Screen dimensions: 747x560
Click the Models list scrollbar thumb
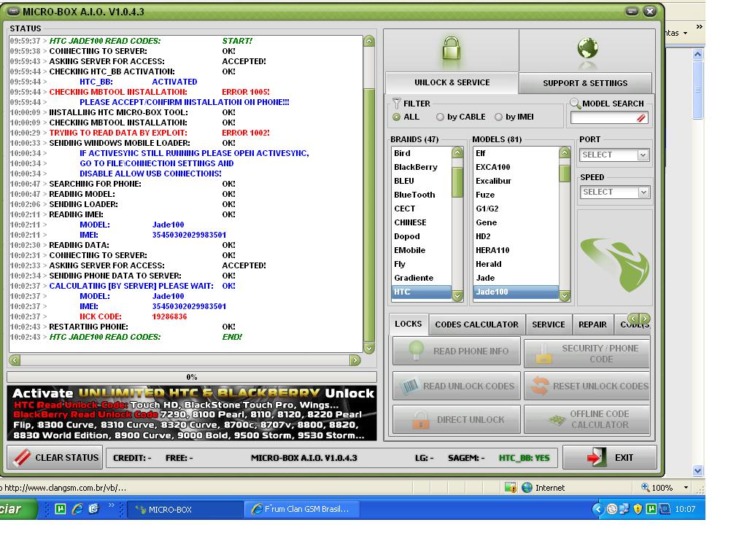[565, 173]
